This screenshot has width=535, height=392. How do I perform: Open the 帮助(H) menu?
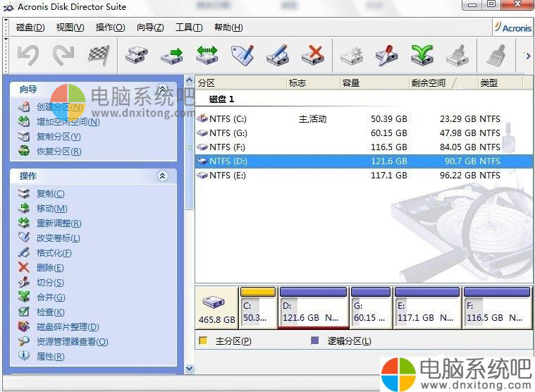(x=228, y=27)
